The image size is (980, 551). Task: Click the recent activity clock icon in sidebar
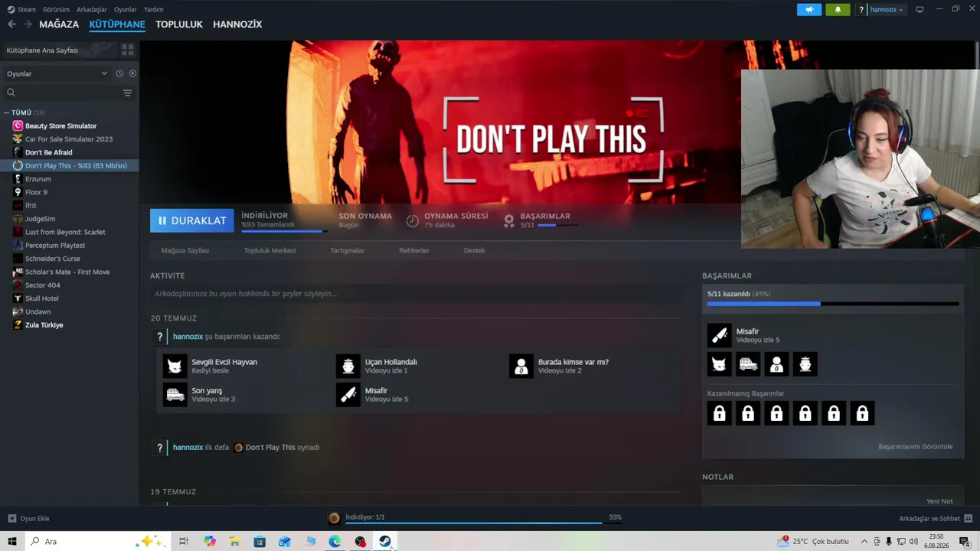pyautogui.click(x=119, y=73)
